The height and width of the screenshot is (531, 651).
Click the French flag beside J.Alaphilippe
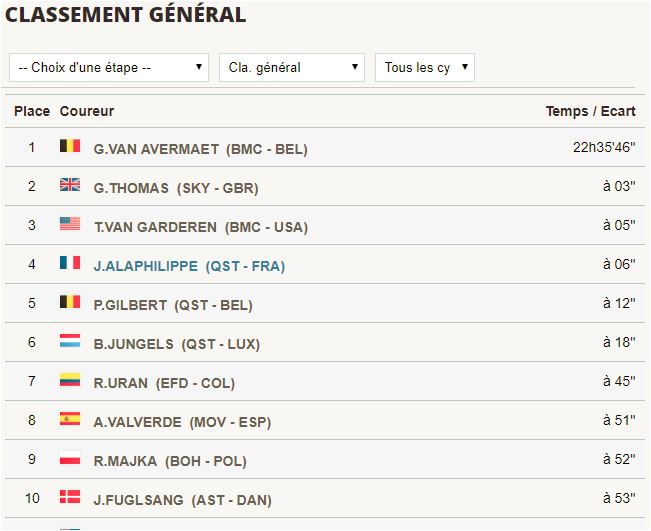[x=70, y=262]
